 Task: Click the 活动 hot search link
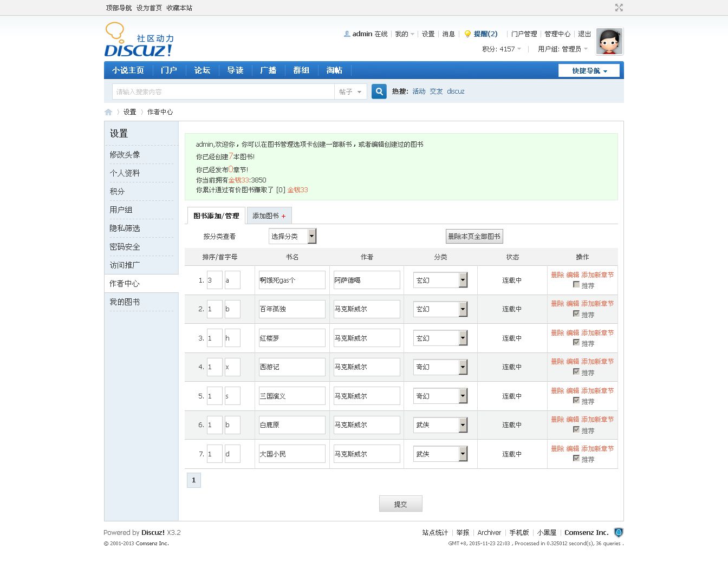pyautogui.click(x=419, y=92)
